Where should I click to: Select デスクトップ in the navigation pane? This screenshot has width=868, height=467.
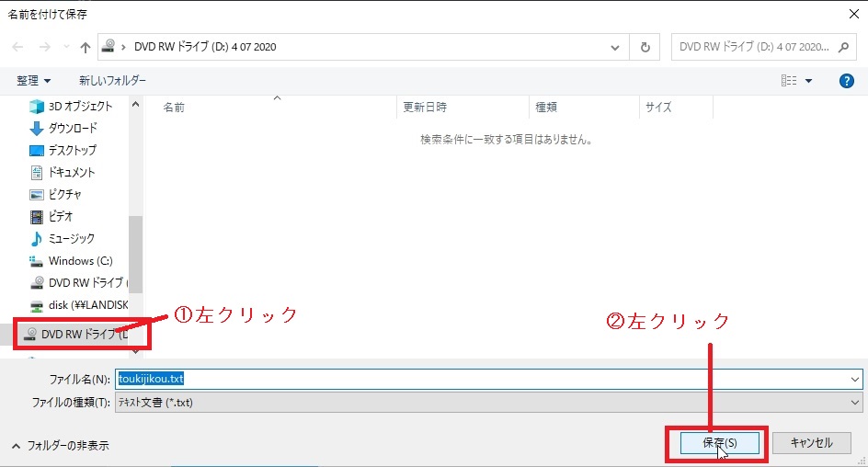(72, 150)
